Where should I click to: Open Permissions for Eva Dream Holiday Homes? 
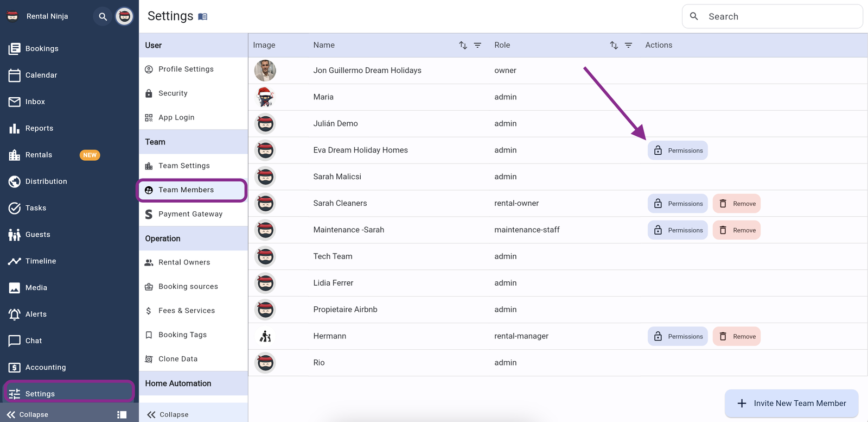click(x=678, y=150)
